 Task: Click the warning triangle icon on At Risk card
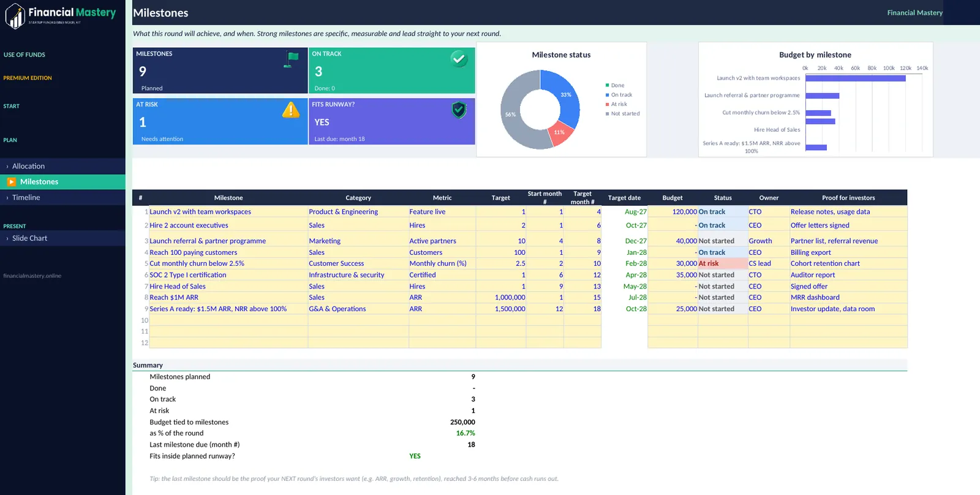coord(291,110)
